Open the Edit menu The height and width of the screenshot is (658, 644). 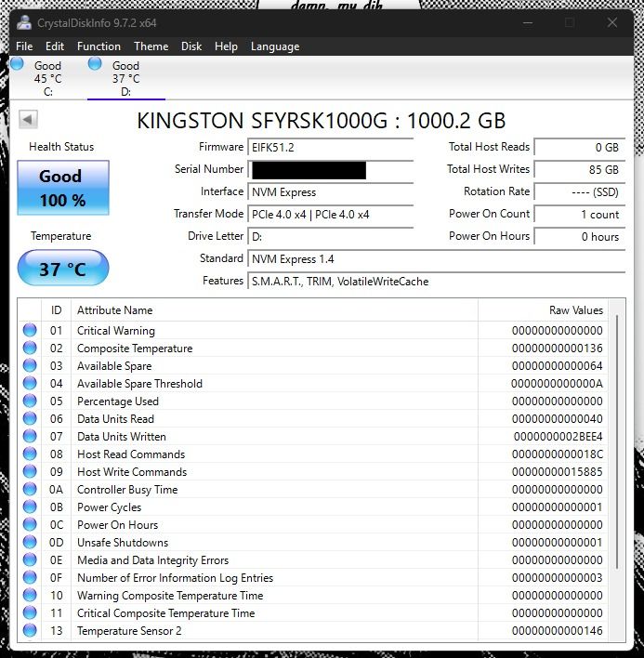(x=55, y=46)
